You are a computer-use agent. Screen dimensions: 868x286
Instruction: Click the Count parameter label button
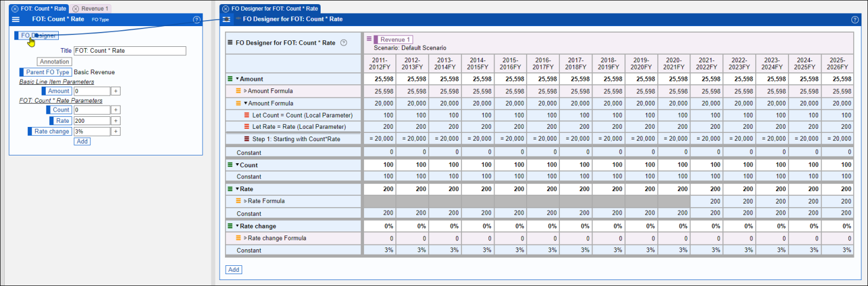(x=59, y=110)
